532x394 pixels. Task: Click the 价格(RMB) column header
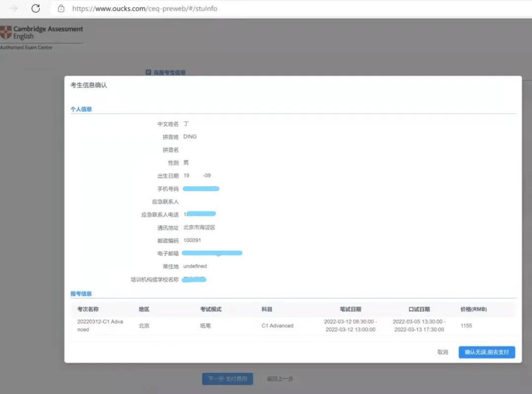[474, 309]
